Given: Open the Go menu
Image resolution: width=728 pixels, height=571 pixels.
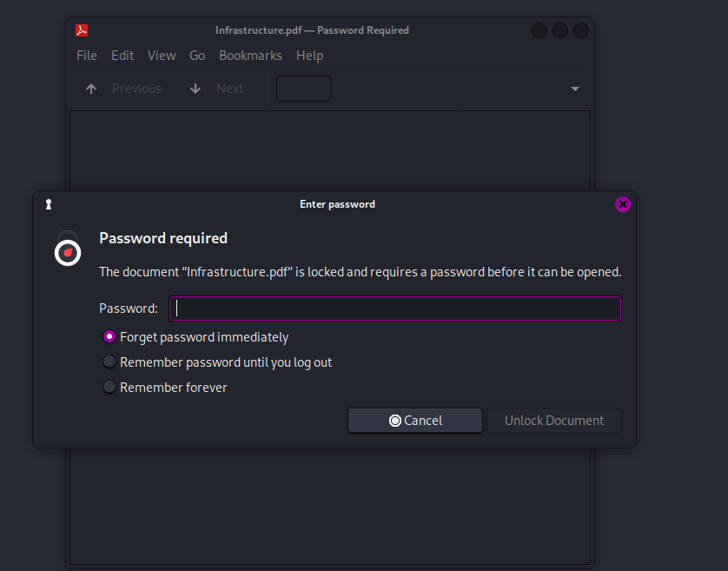Looking at the screenshot, I should click(x=197, y=56).
